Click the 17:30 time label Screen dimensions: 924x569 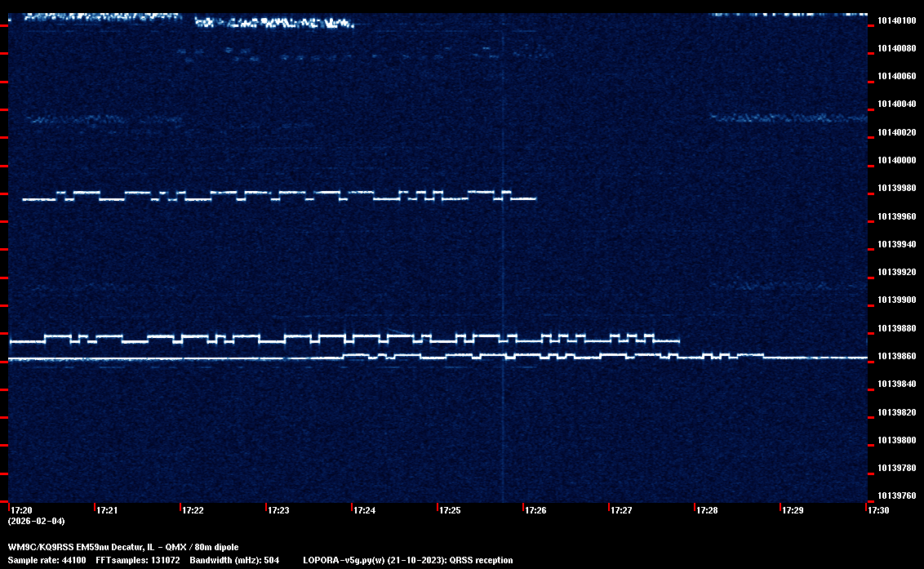coord(877,510)
